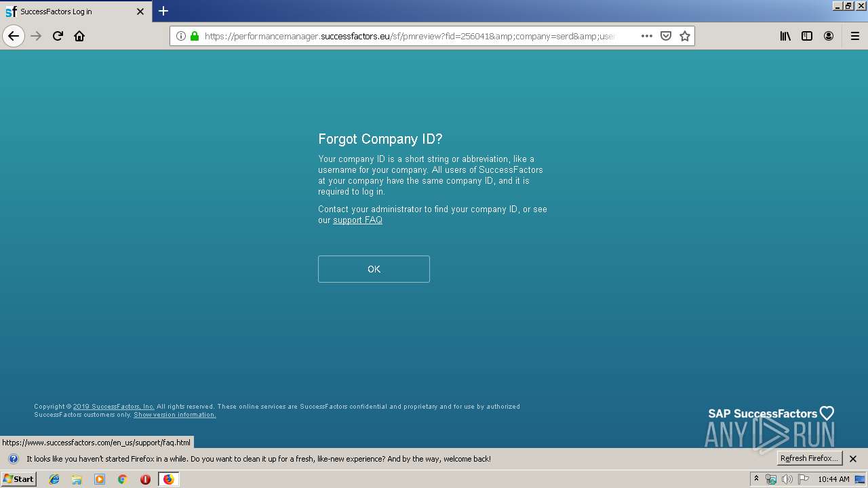Open the volume tray icon
The image size is (868, 488).
coord(787,479)
